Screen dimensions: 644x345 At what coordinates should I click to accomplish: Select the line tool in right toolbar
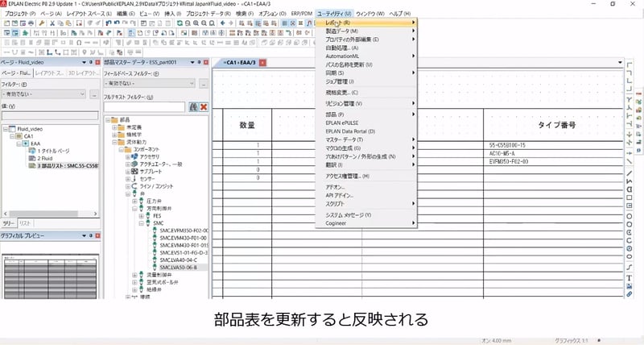(x=630, y=173)
